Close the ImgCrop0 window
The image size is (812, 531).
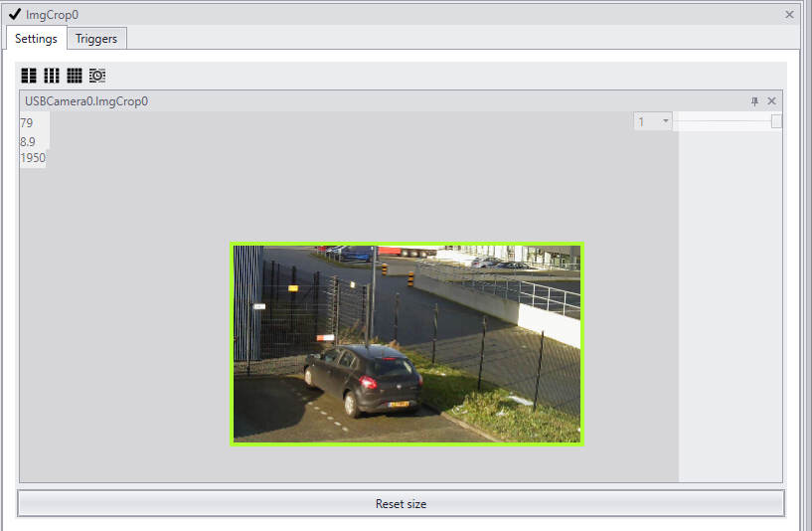(x=789, y=15)
